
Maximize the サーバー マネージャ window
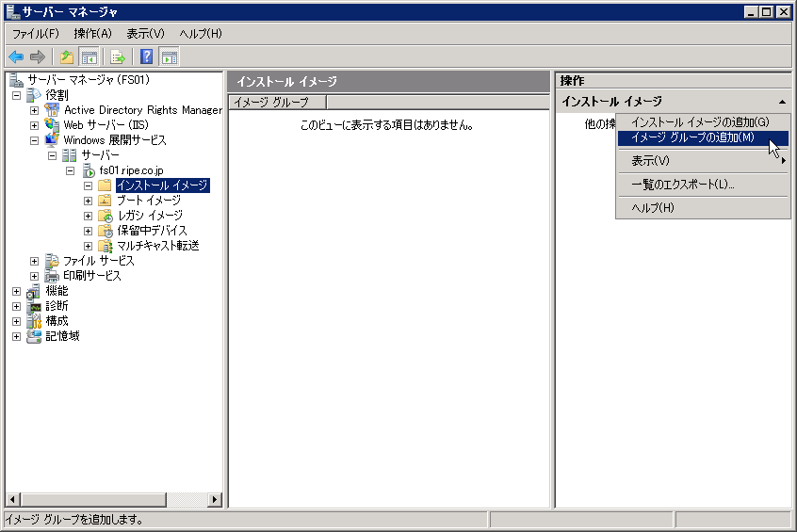pos(767,11)
